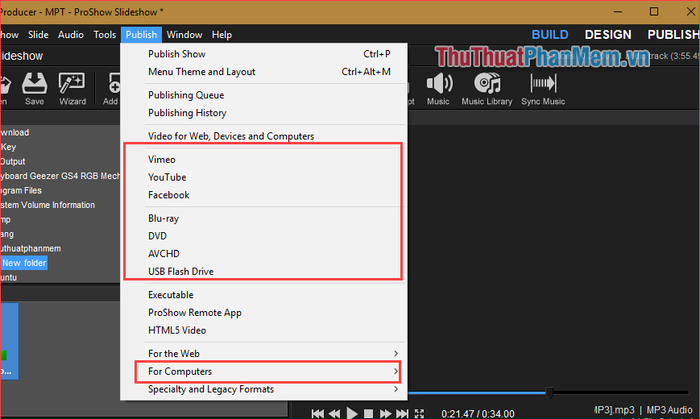Open the Tools menu
700x420 pixels.
coord(104,34)
